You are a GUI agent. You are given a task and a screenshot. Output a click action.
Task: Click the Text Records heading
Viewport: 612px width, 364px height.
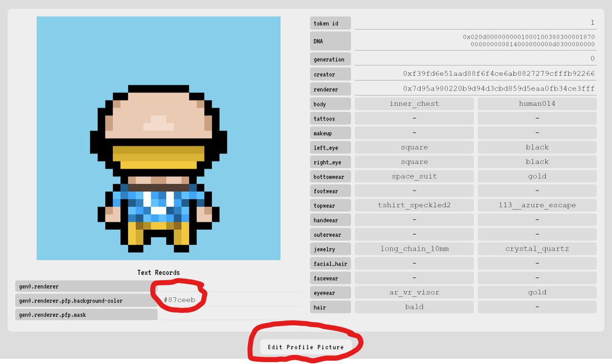coord(158,273)
